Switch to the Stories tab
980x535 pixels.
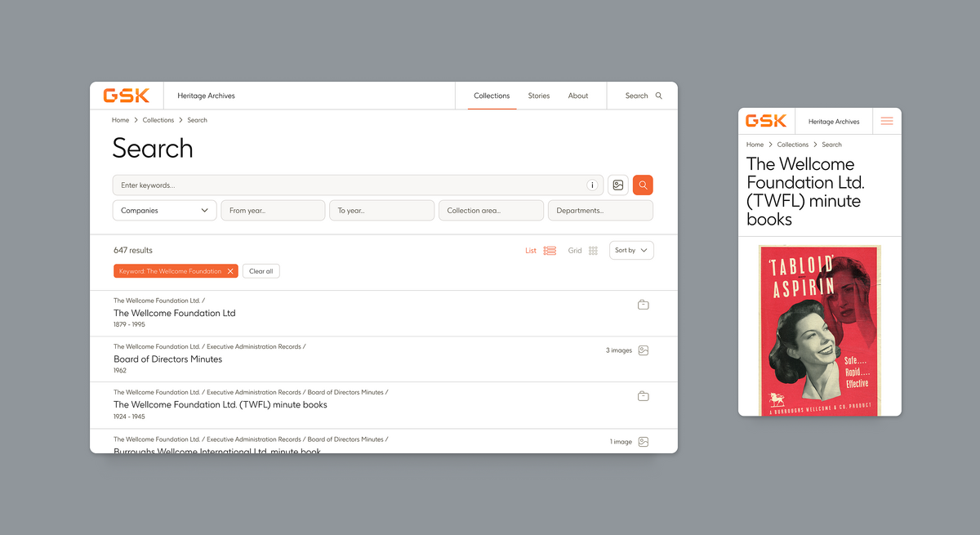point(538,96)
